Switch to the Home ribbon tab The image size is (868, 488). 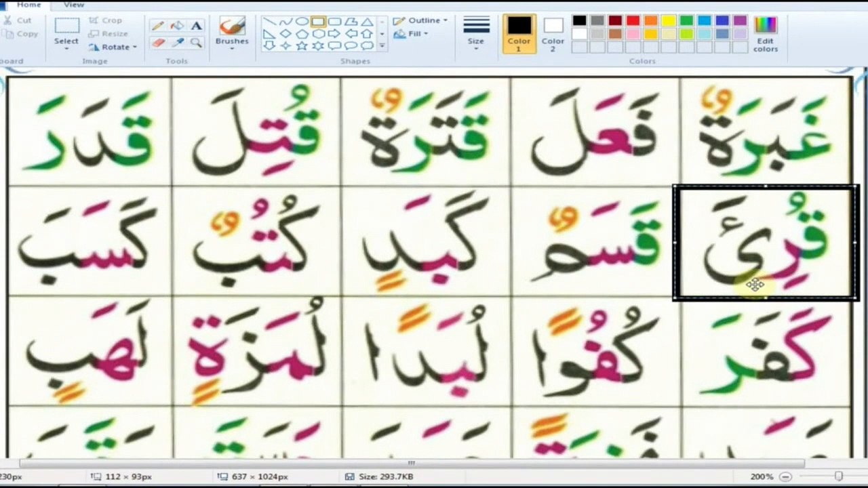click(28, 5)
